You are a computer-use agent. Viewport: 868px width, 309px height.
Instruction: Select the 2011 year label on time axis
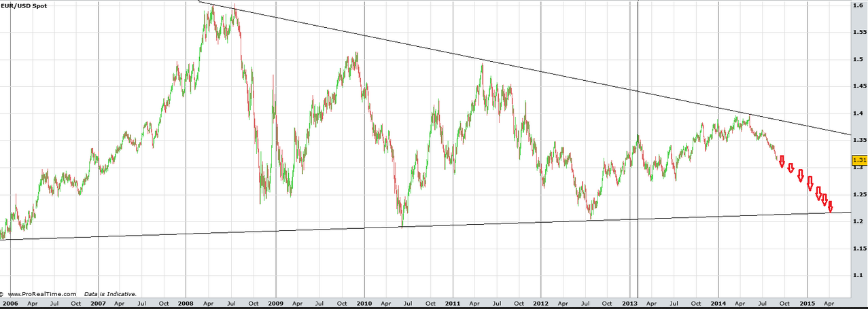453,303
